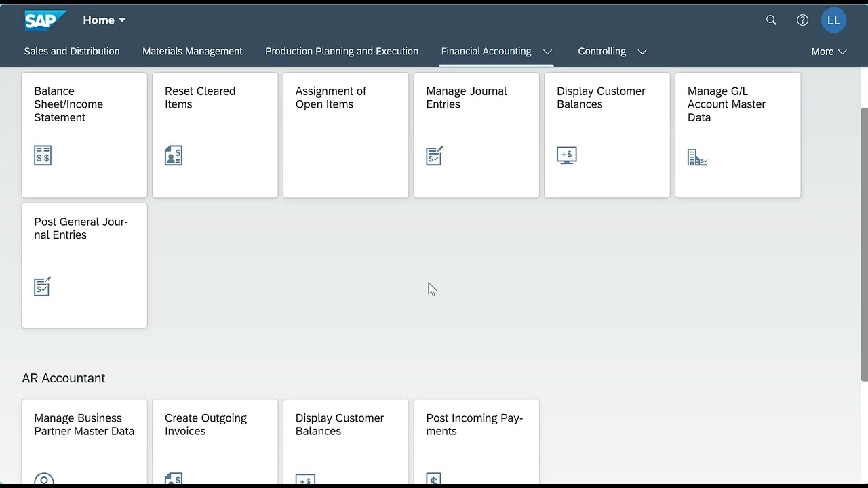Select the Financial Accounting tab
The width and height of the screenshot is (868, 488).
click(486, 51)
